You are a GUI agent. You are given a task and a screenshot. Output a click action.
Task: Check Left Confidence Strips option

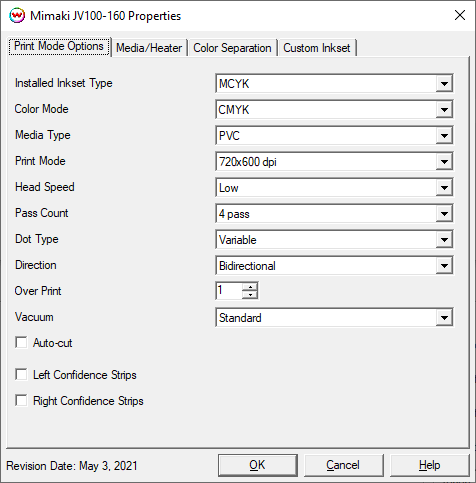tap(21, 374)
